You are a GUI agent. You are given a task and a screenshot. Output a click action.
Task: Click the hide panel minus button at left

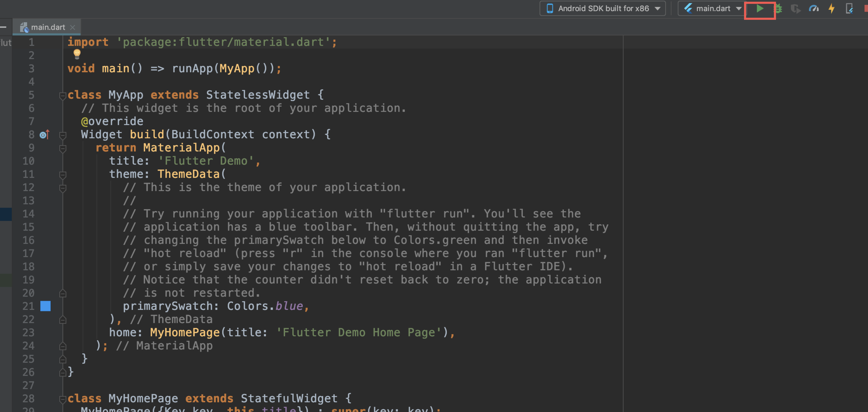tap(3, 27)
